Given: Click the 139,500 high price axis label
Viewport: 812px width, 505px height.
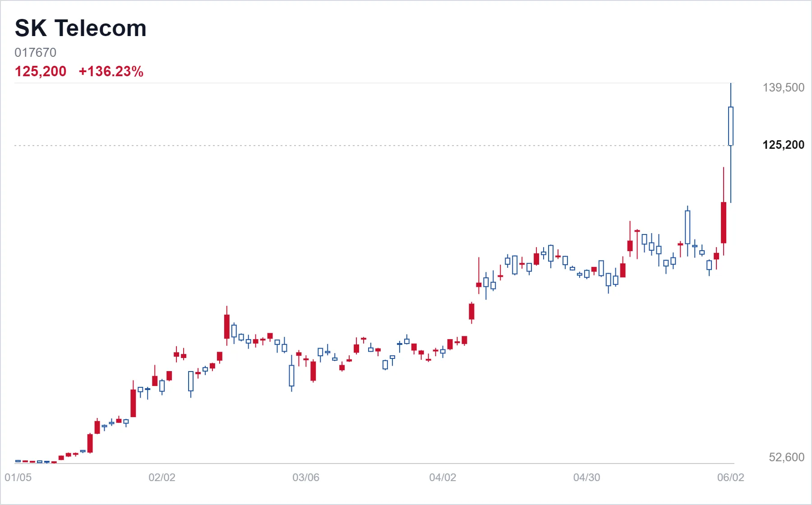Looking at the screenshot, I should (x=783, y=87).
